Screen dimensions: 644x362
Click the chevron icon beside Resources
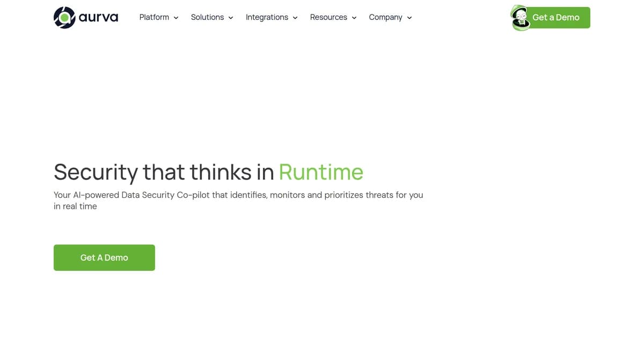354,18
